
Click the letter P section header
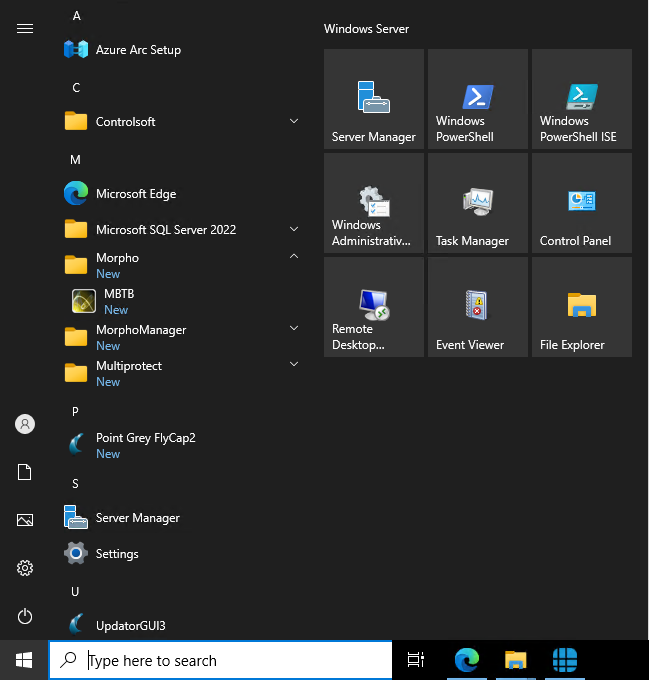(x=75, y=411)
